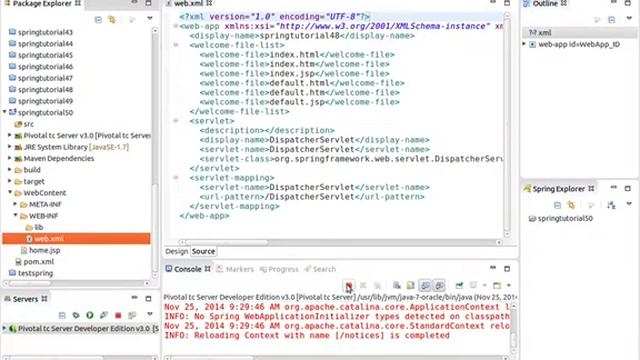Open the Open Console dropdown
Image resolution: width=640 pixels, height=360 pixels.
click(509, 285)
